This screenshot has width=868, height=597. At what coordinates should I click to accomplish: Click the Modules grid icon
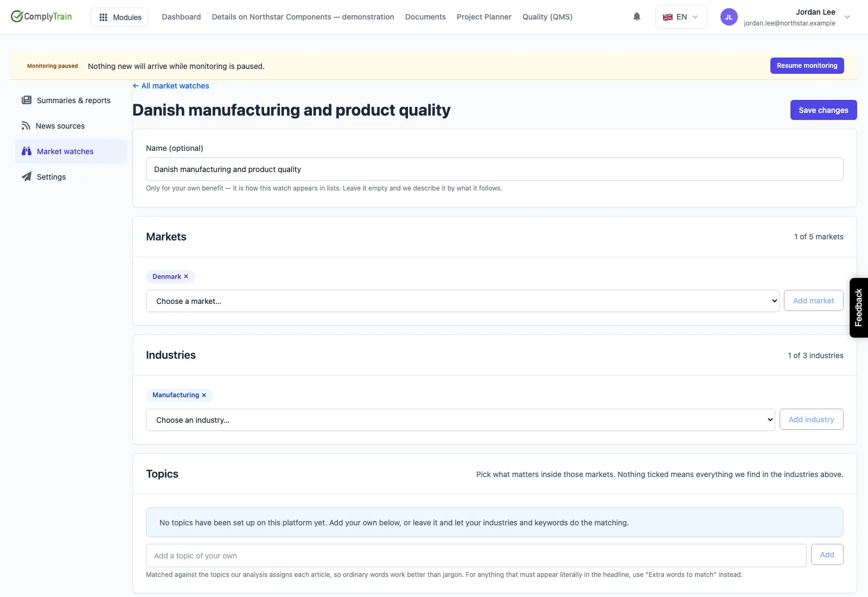coord(103,17)
